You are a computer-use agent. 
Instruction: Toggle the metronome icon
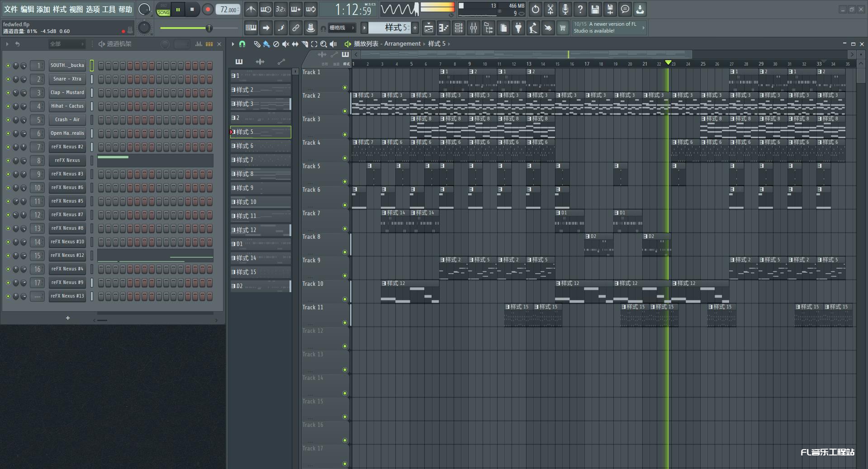(251, 9)
